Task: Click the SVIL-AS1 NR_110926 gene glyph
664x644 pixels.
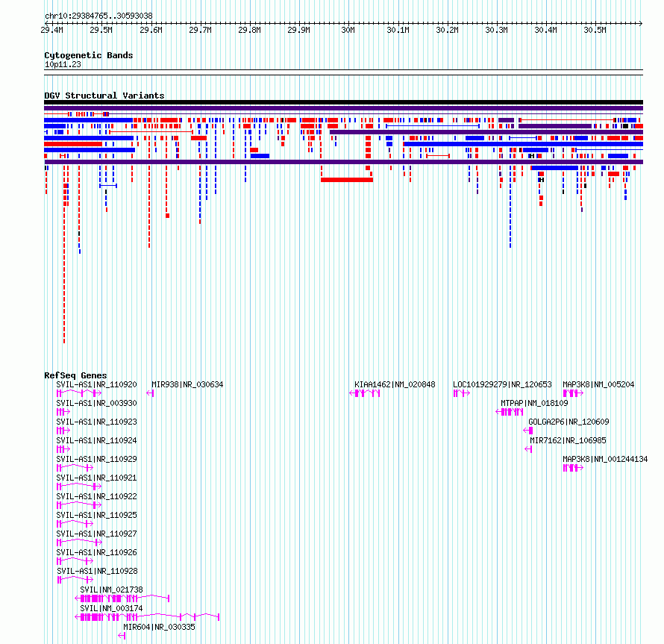Action: point(75,561)
